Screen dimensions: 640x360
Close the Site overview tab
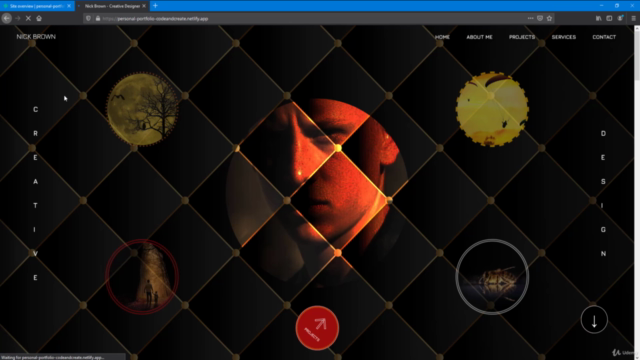pyautogui.click(x=69, y=6)
